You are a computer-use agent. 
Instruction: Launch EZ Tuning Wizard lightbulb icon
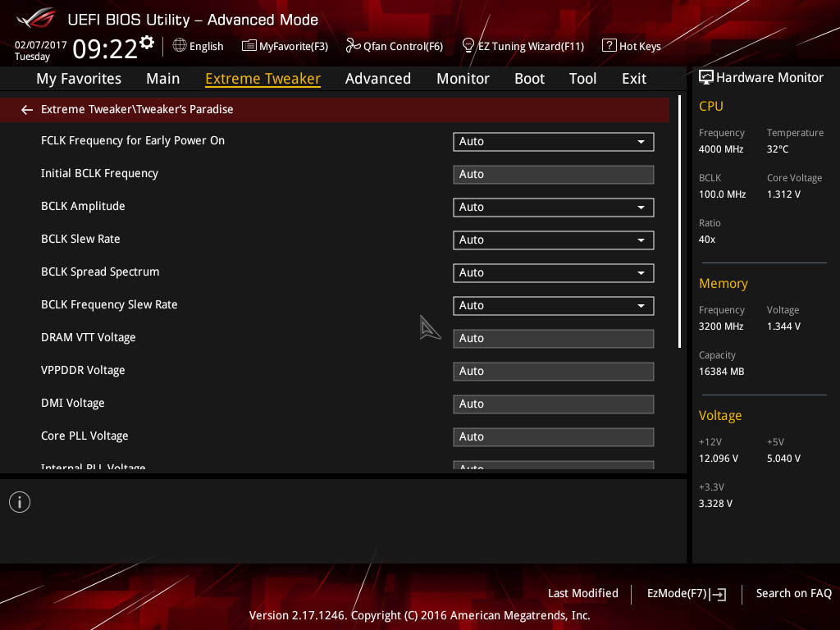pos(468,46)
